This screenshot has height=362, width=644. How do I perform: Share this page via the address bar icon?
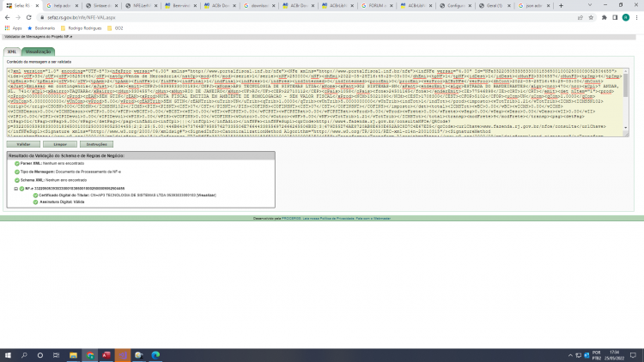pos(580,18)
